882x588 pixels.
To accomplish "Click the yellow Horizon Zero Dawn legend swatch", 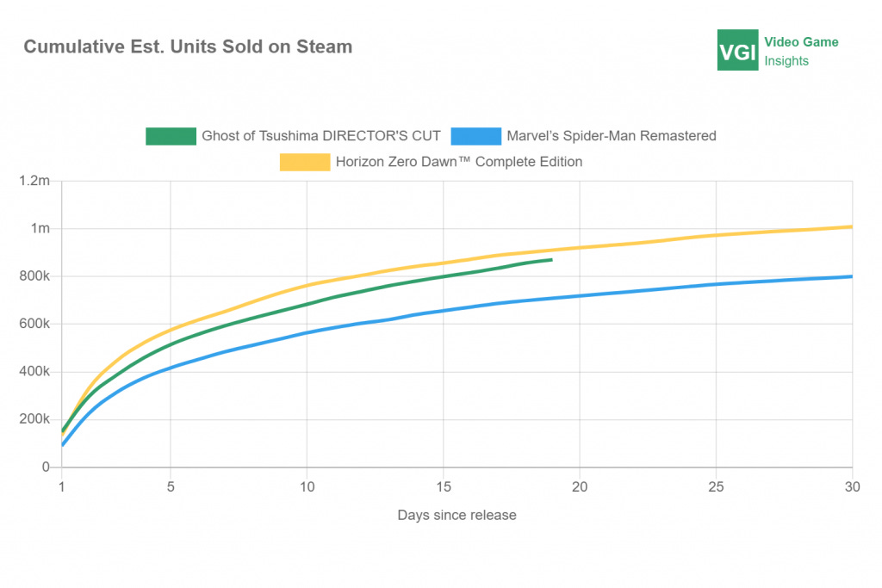I will click(305, 161).
